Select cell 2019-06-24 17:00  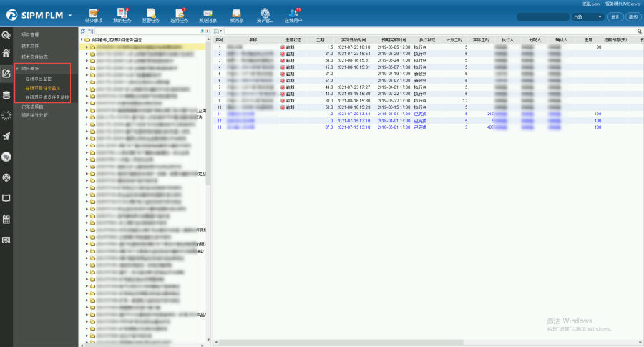coord(394,60)
